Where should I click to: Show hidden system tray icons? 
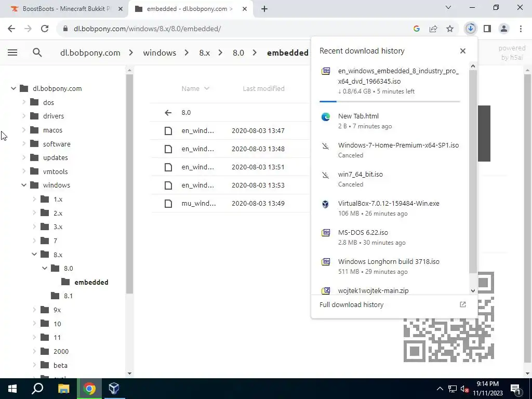tap(440, 389)
